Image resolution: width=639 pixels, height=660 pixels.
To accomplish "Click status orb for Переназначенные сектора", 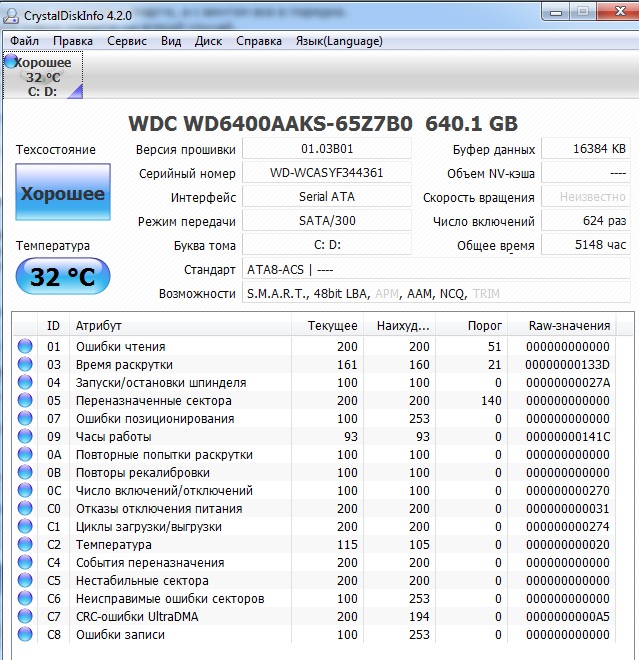I will (25, 401).
